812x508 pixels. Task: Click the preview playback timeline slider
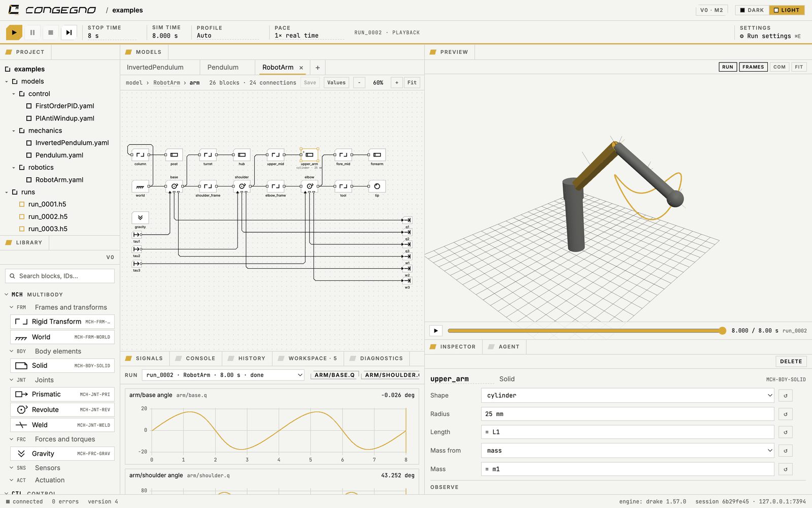point(587,331)
